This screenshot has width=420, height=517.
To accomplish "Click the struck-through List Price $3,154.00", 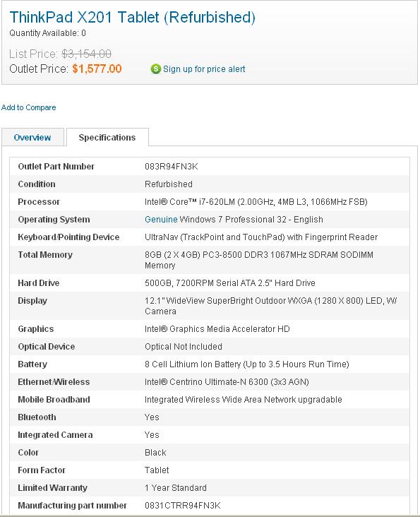I will (x=86, y=54).
